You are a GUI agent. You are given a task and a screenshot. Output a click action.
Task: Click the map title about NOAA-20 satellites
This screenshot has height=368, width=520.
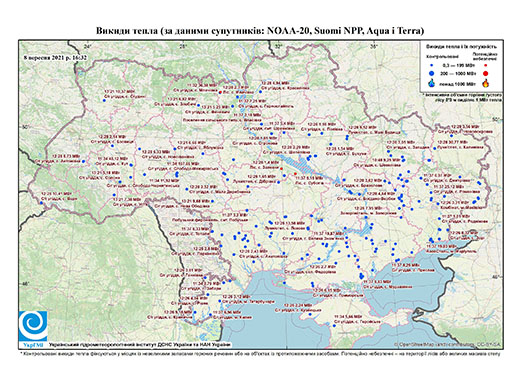[260, 31]
